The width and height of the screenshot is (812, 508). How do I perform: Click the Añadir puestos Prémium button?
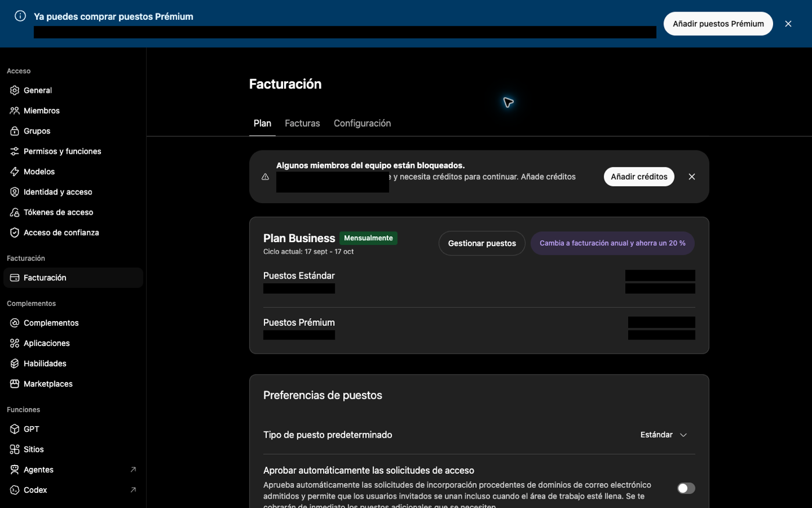pyautogui.click(x=718, y=24)
